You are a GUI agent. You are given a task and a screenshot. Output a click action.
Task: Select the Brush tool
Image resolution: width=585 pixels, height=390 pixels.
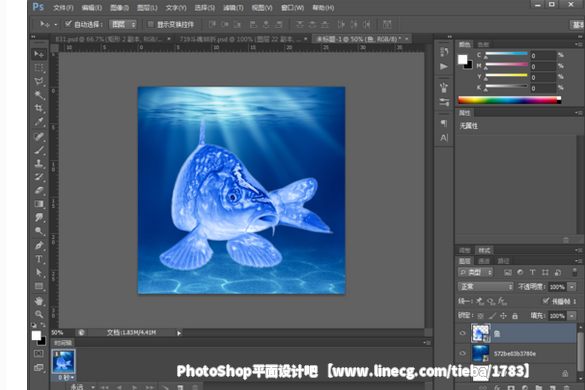[39, 150]
